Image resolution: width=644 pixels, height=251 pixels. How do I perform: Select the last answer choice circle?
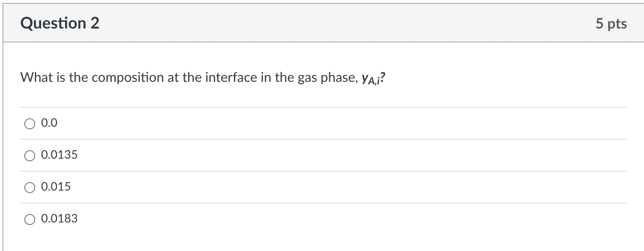click(29, 219)
